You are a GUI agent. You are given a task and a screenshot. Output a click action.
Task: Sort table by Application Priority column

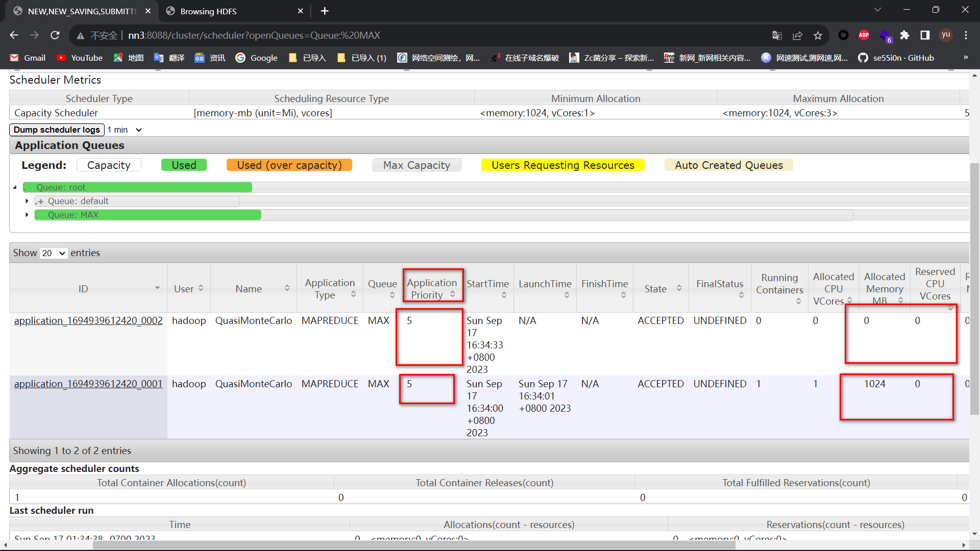coord(432,289)
